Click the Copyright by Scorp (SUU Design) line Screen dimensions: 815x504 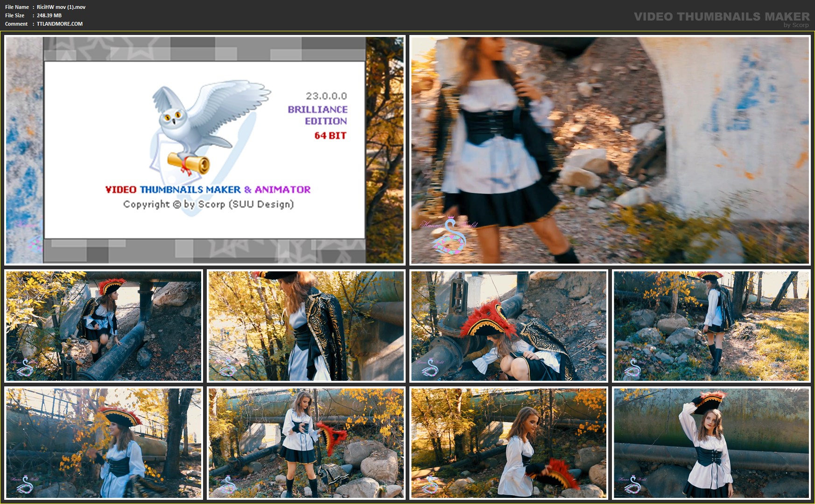[208, 204]
